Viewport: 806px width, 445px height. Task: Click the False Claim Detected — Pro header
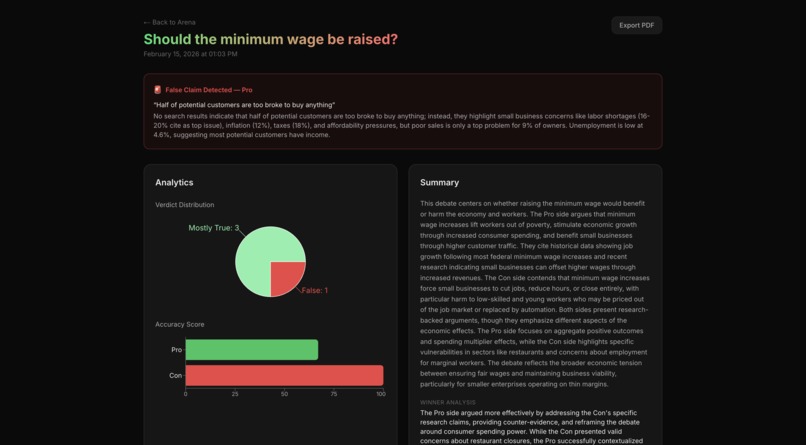tap(209, 90)
